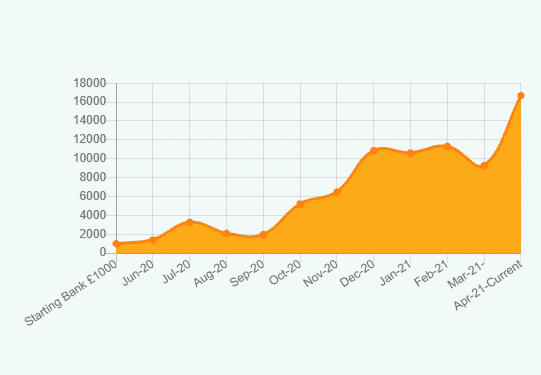
Task: Click the 'Jan-21' axis label
Action: [x=396, y=273]
